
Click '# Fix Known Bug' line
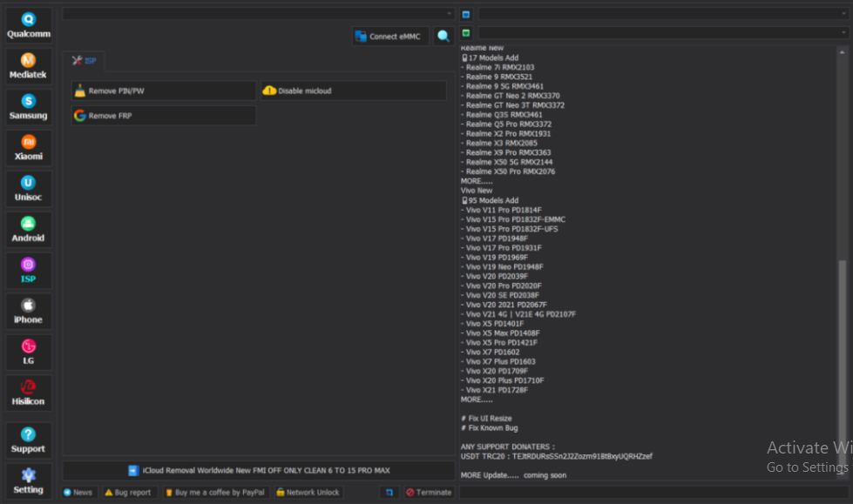490,428
